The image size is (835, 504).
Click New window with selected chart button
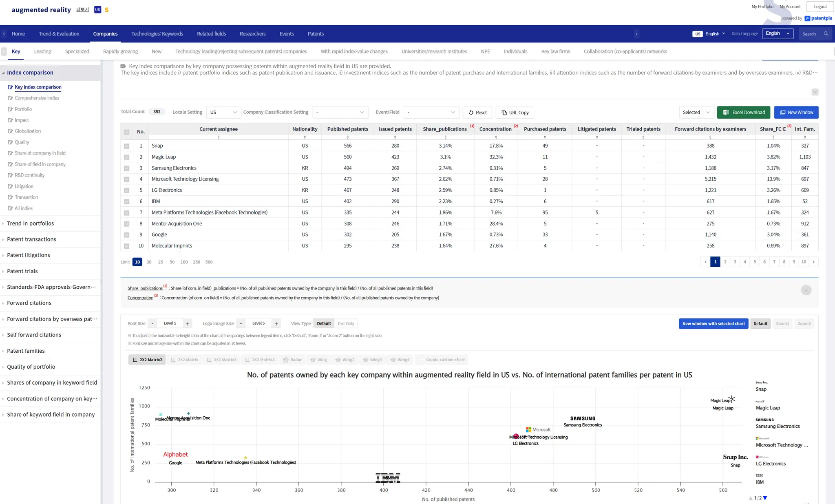click(x=713, y=323)
